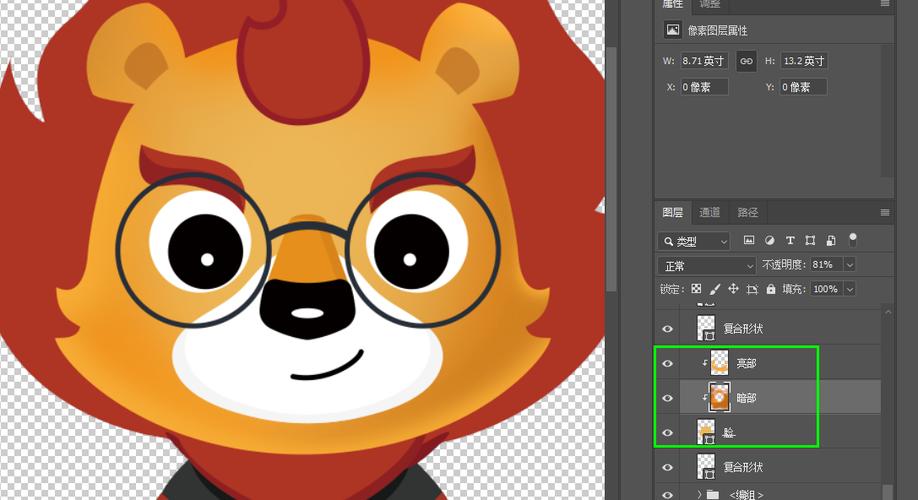Toggle the layer filtering switch

853,239
